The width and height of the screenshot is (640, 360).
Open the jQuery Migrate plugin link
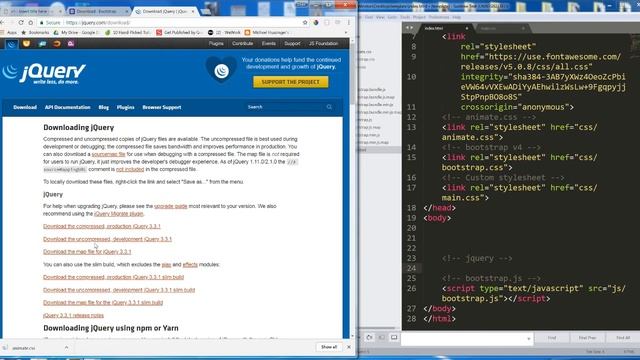(x=119, y=213)
